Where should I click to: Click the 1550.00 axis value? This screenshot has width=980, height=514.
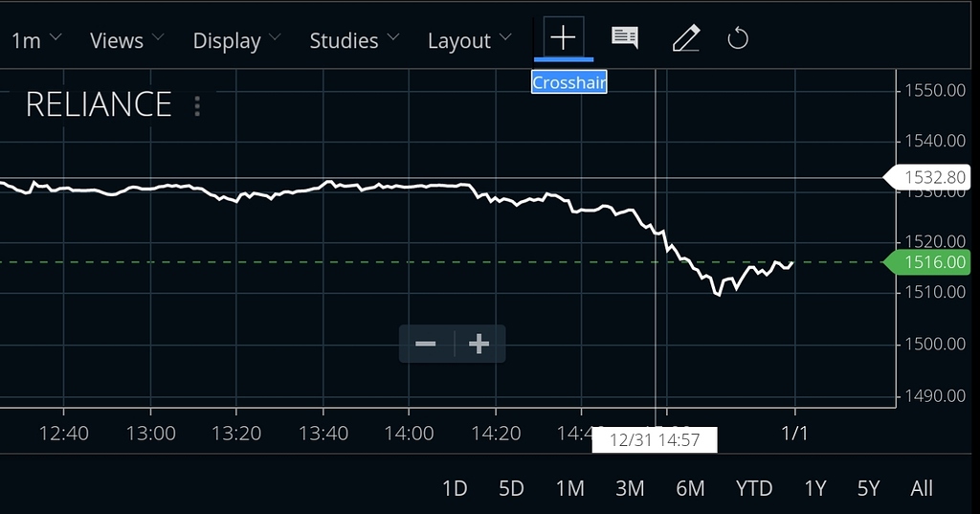point(935,91)
